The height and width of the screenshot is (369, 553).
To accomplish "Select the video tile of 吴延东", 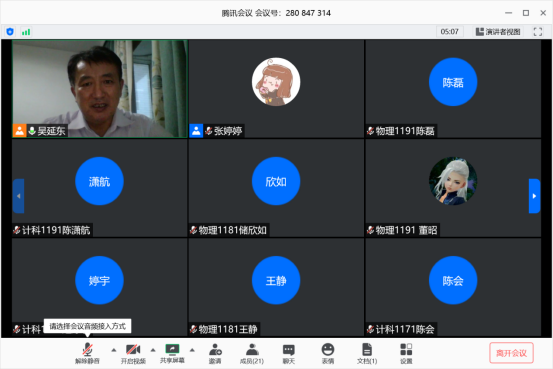I will (100, 89).
